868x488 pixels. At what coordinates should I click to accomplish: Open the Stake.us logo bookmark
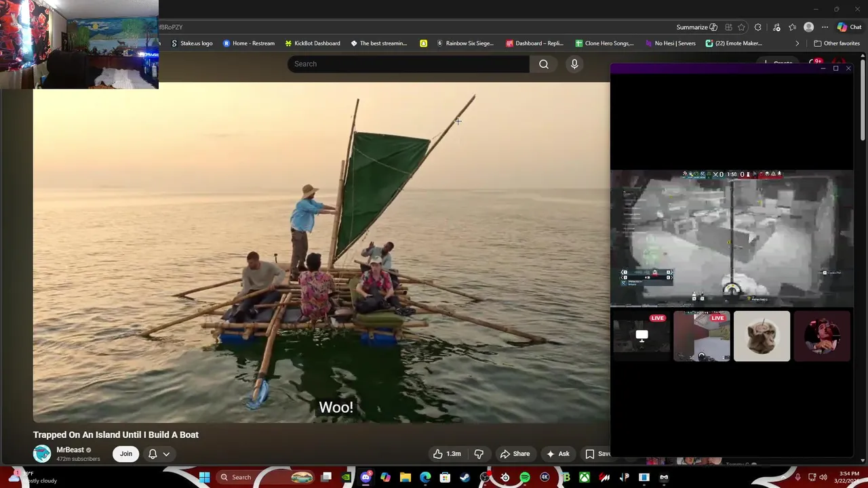click(x=192, y=43)
